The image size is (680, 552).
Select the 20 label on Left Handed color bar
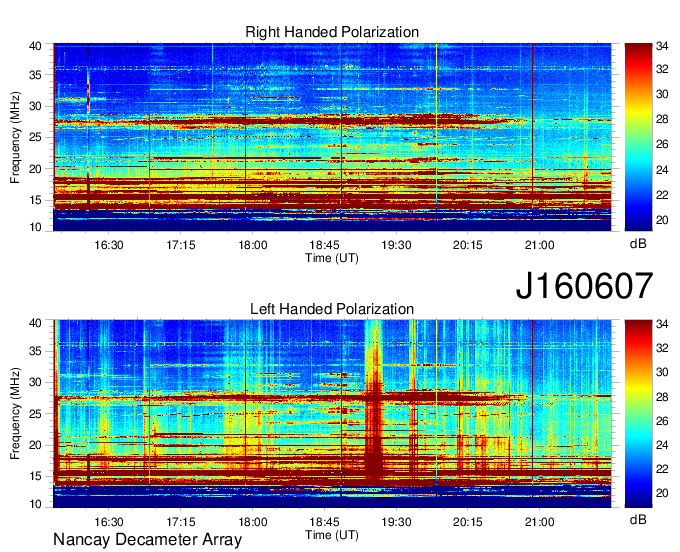pyautogui.click(x=662, y=493)
